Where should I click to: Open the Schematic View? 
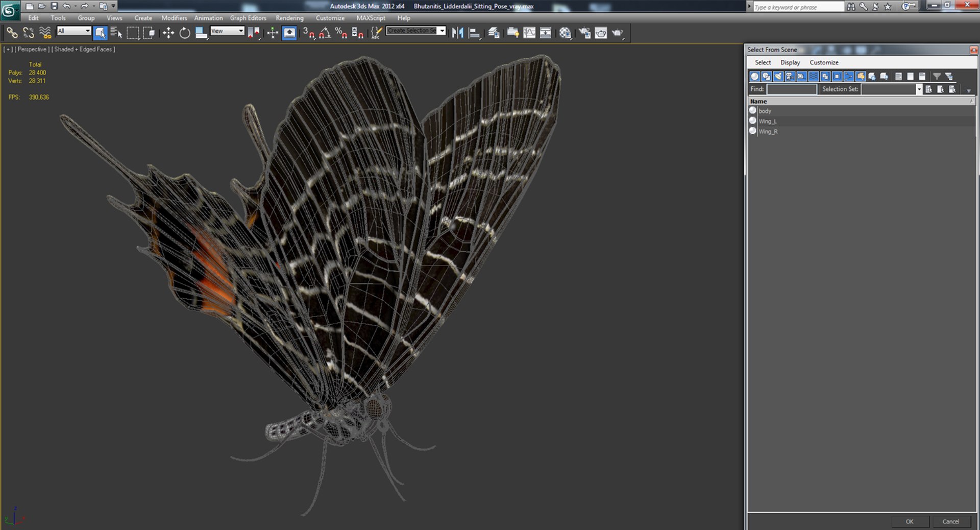[x=546, y=33]
